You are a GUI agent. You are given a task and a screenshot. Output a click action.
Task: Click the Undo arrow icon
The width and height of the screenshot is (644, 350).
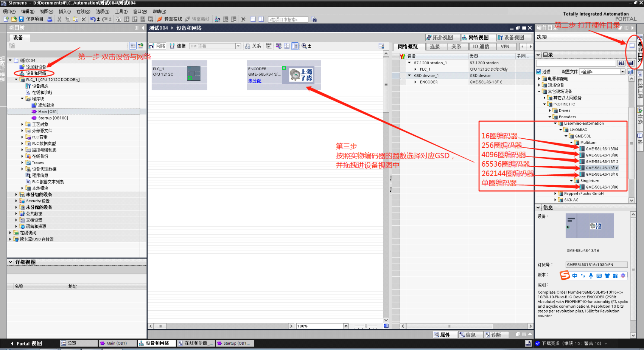click(93, 19)
